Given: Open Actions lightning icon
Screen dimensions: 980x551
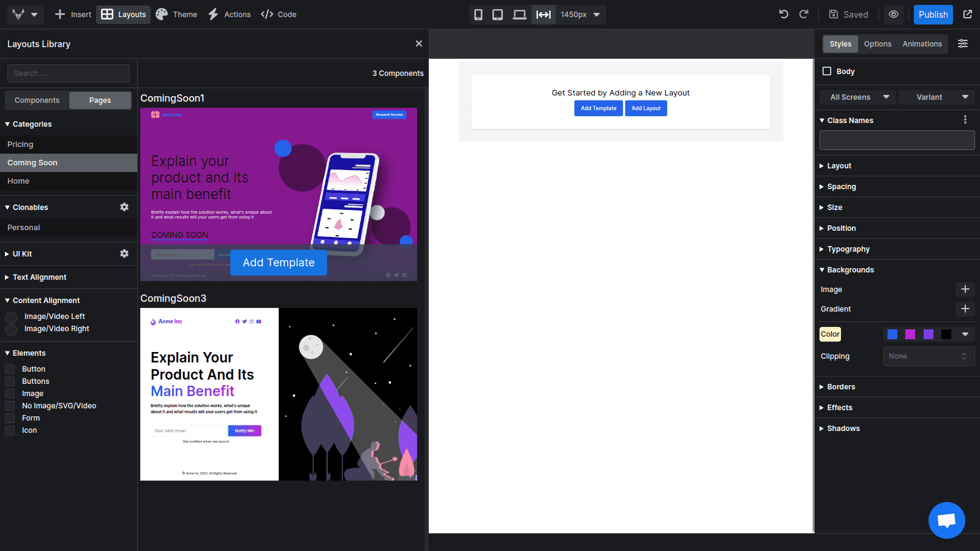Looking at the screenshot, I should point(213,14).
